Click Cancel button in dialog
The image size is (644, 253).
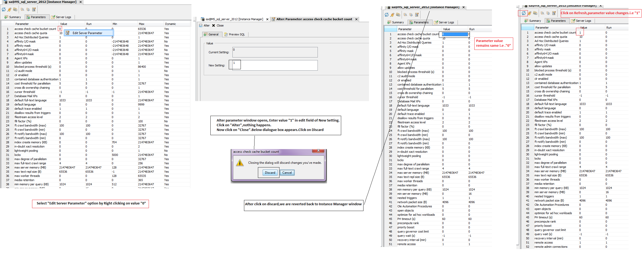(287, 172)
